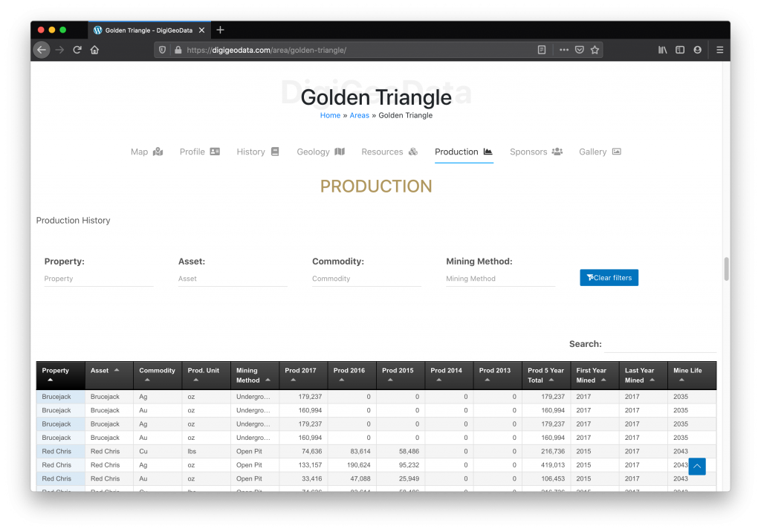Open the page actions three-dot menu
The image size is (761, 532).
click(x=563, y=50)
